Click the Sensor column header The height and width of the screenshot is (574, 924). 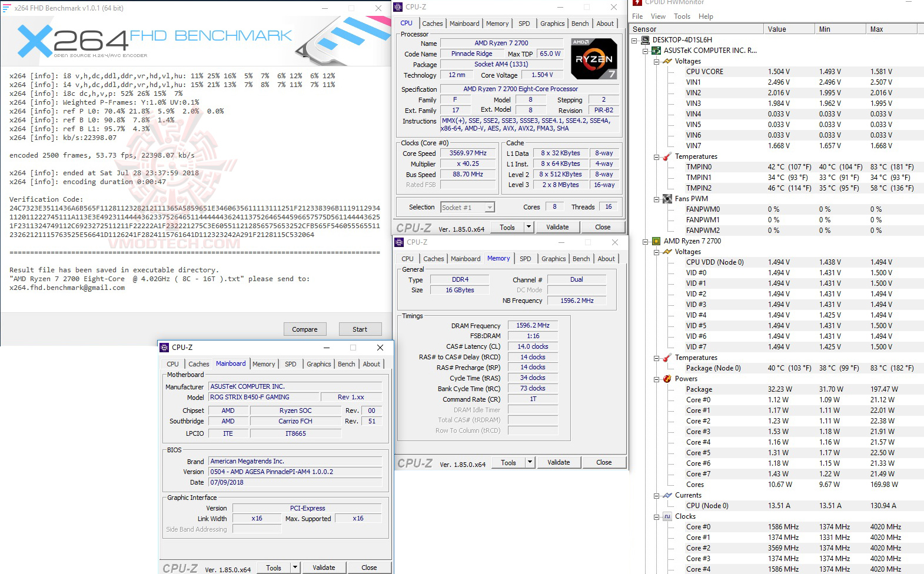click(696, 29)
